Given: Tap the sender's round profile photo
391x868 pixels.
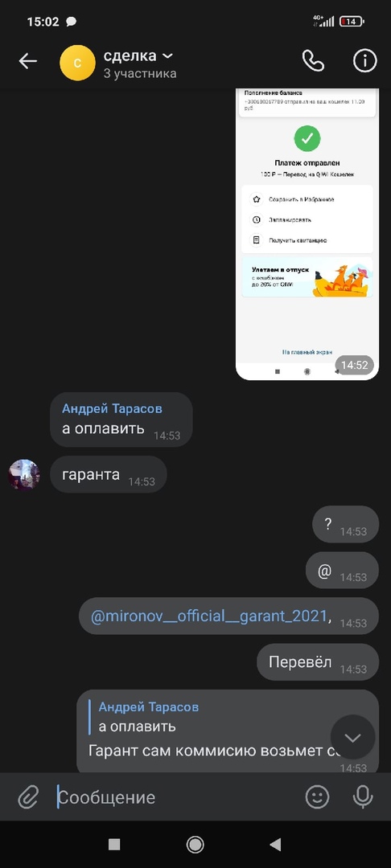Looking at the screenshot, I should [24, 474].
